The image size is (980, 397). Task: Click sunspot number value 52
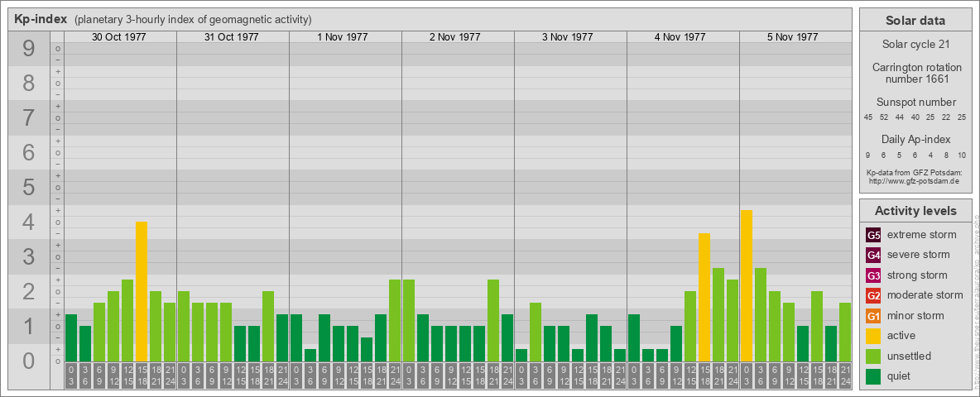[x=884, y=117]
